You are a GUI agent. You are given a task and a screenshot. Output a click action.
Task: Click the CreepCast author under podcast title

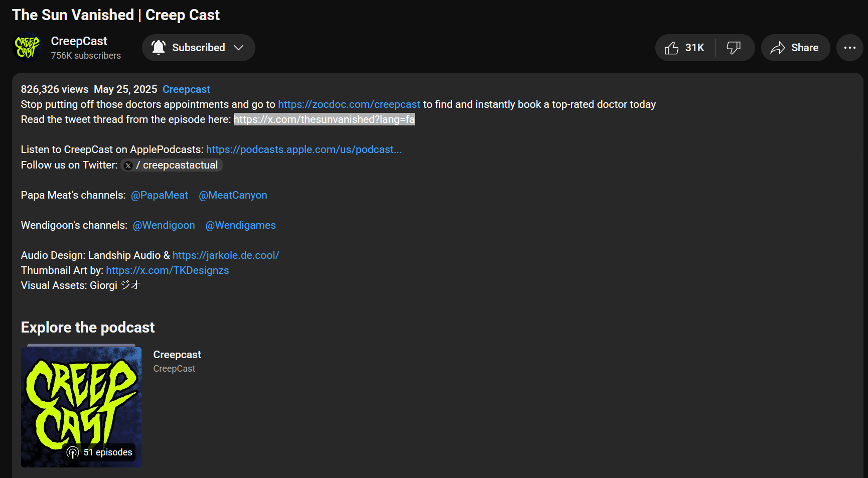(174, 369)
